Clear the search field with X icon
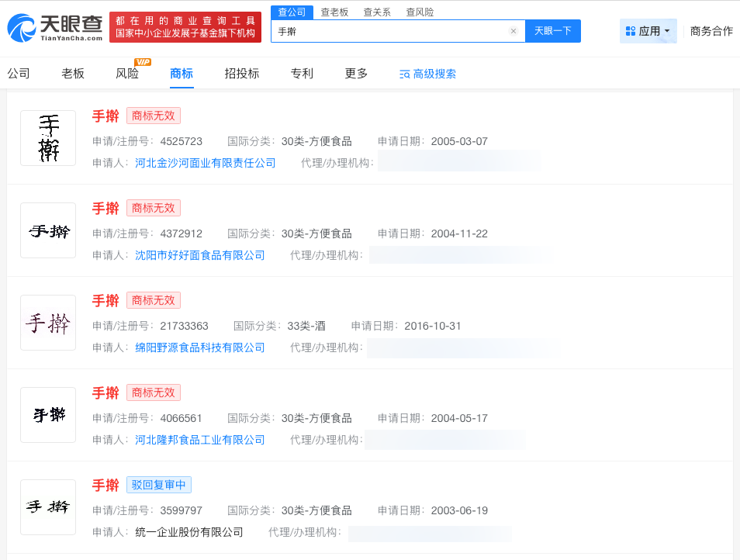This screenshot has height=560, width=740. [514, 31]
